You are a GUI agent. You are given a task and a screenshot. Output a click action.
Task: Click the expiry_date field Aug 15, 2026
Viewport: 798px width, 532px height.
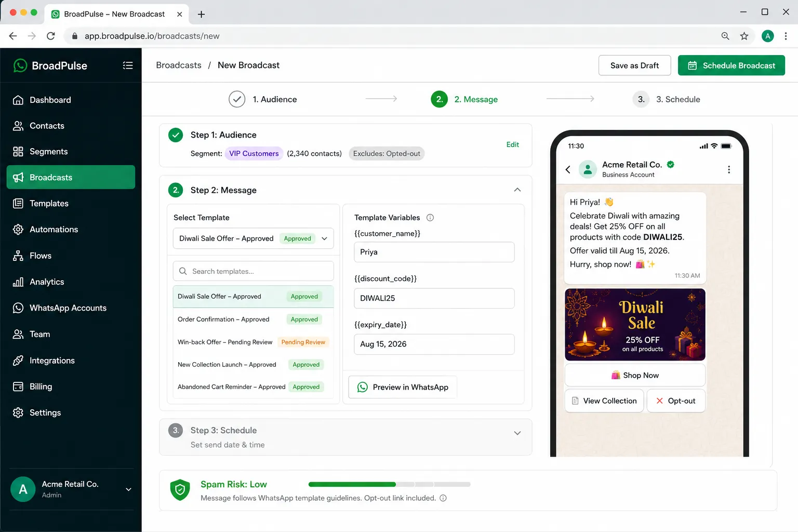(434, 344)
